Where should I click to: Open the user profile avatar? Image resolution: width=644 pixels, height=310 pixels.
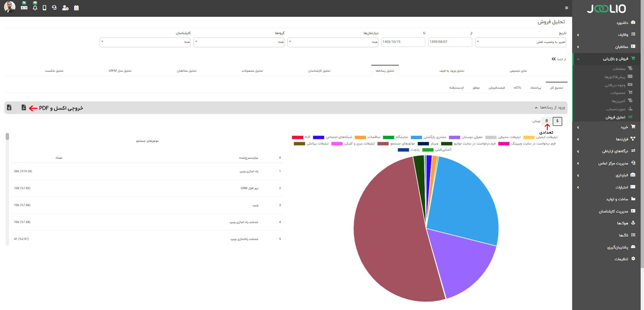coord(9,7)
